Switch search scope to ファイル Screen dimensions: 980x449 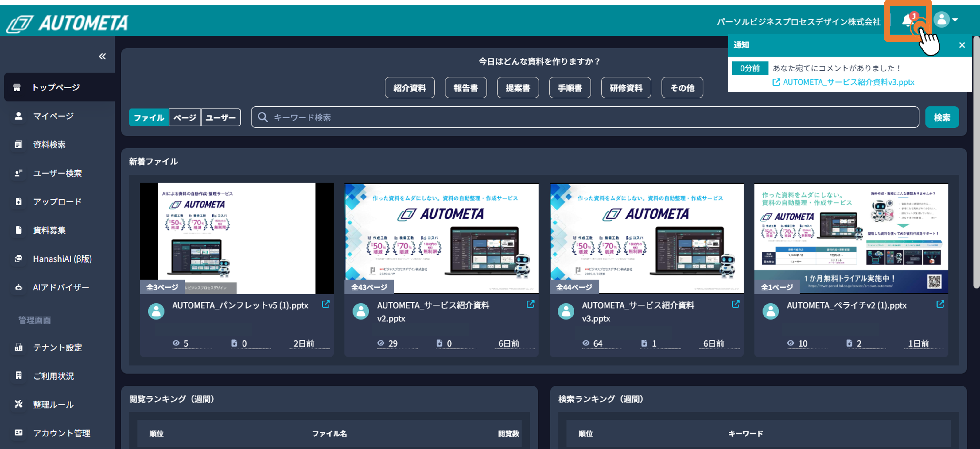[149, 117]
